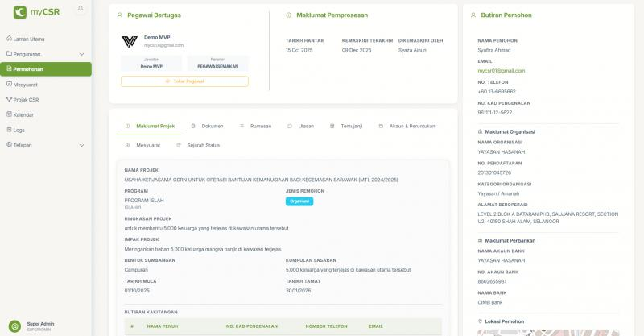Expand the Tetapan settings chevron
Image resolution: width=644 pixels, height=336 pixels.
80,145
